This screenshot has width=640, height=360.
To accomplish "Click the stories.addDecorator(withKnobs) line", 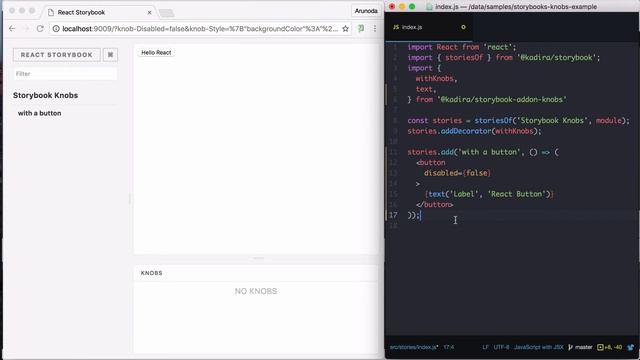I will (x=474, y=131).
